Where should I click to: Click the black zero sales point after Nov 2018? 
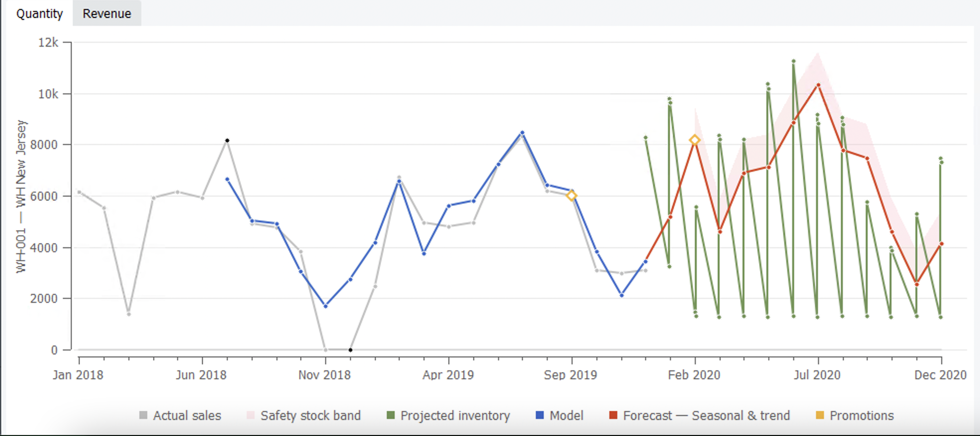coord(350,350)
